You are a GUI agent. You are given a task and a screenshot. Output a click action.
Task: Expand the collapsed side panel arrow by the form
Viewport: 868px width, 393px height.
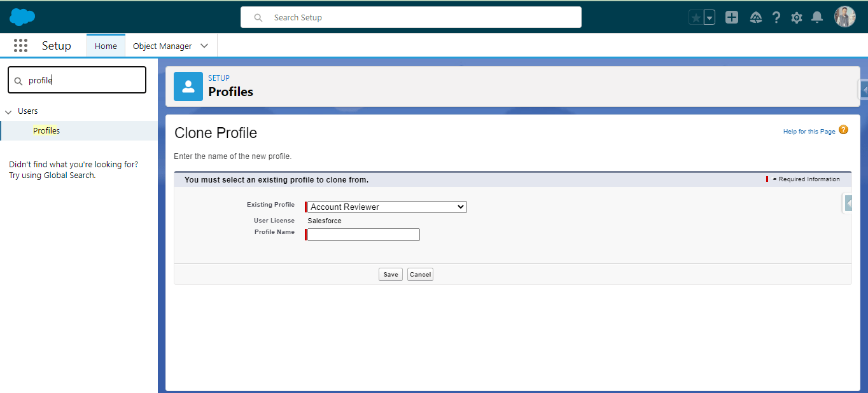[848, 203]
